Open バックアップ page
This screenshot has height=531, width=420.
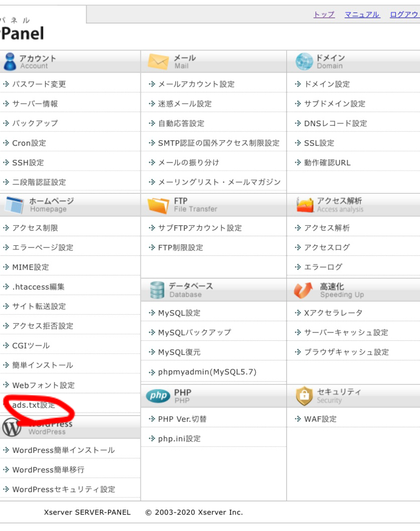click(x=35, y=123)
